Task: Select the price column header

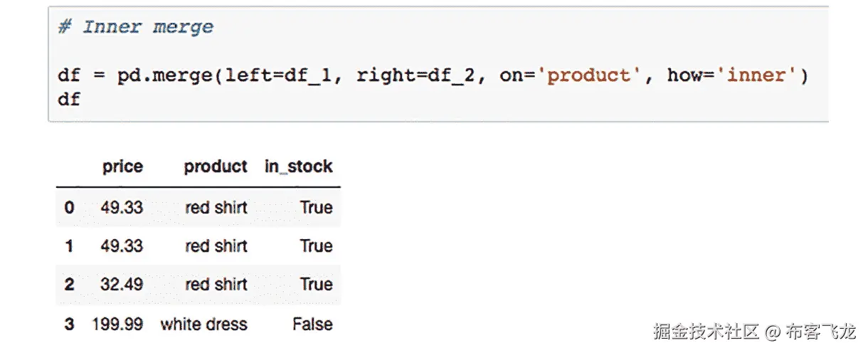Action: (x=122, y=167)
